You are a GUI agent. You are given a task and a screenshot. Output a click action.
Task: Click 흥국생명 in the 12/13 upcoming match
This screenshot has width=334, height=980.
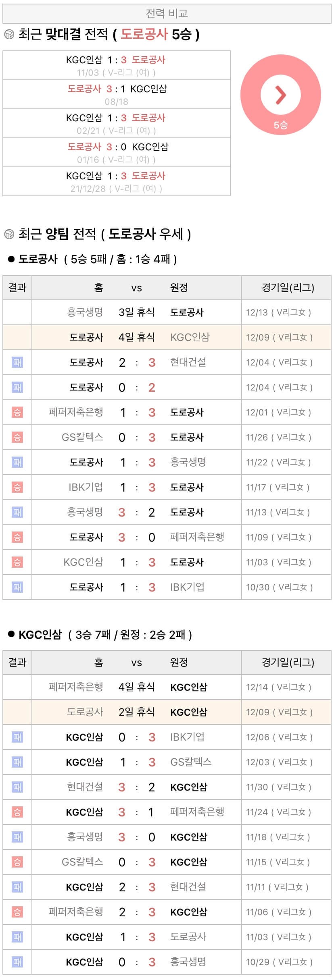pos(85,312)
